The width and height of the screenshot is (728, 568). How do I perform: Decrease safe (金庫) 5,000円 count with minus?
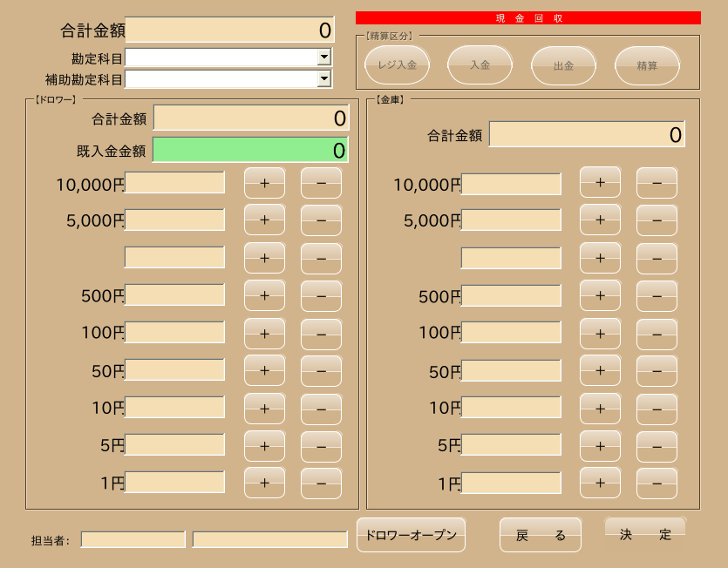coord(657,220)
